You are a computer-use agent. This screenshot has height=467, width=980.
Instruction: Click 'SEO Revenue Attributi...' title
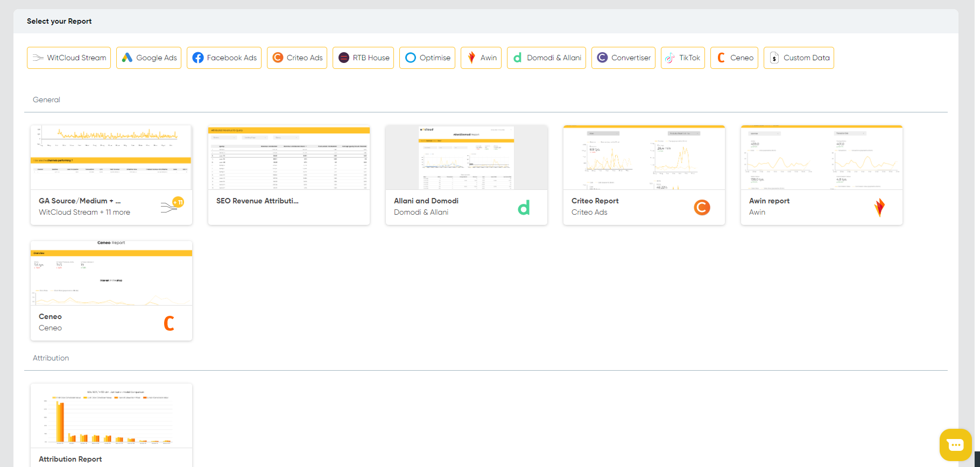(x=257, y=201)
